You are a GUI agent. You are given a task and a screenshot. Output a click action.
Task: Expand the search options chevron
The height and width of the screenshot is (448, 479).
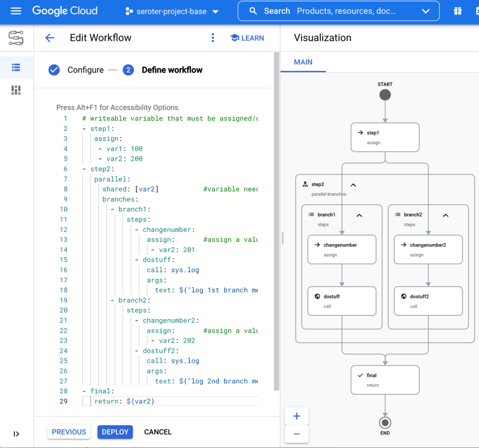[x=425, y=11]
